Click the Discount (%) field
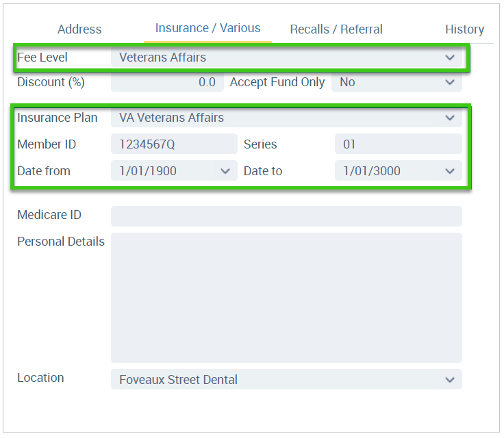Viewport: 504px width, 438px height. coord(167,82)
